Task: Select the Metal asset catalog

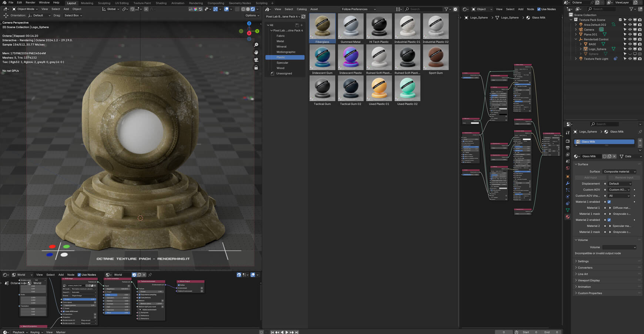Action: [x=280, y=41]
